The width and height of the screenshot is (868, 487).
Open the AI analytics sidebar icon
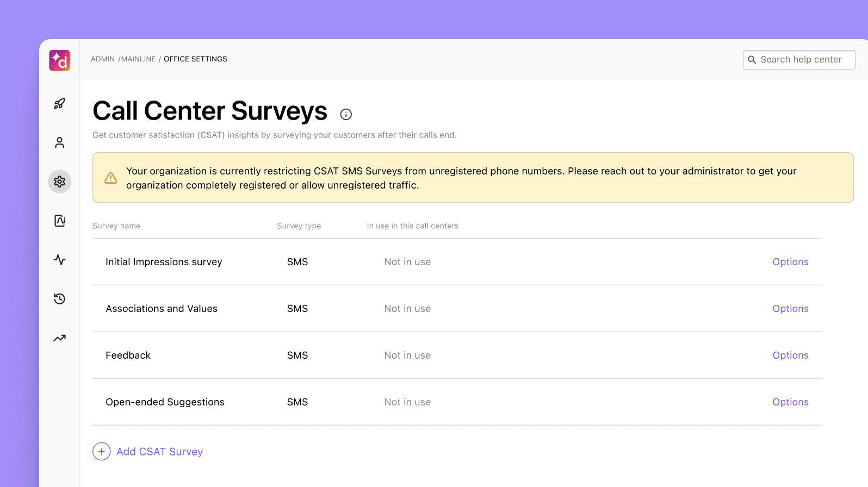pos(60,221)
